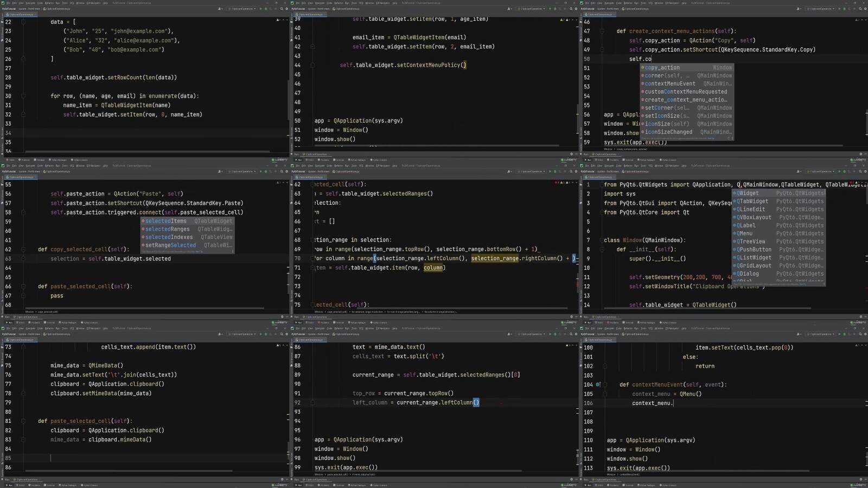The image size is (868, 488).
Task: Open Terminal tool tab below QWidget imports editor
Action: 628,322
